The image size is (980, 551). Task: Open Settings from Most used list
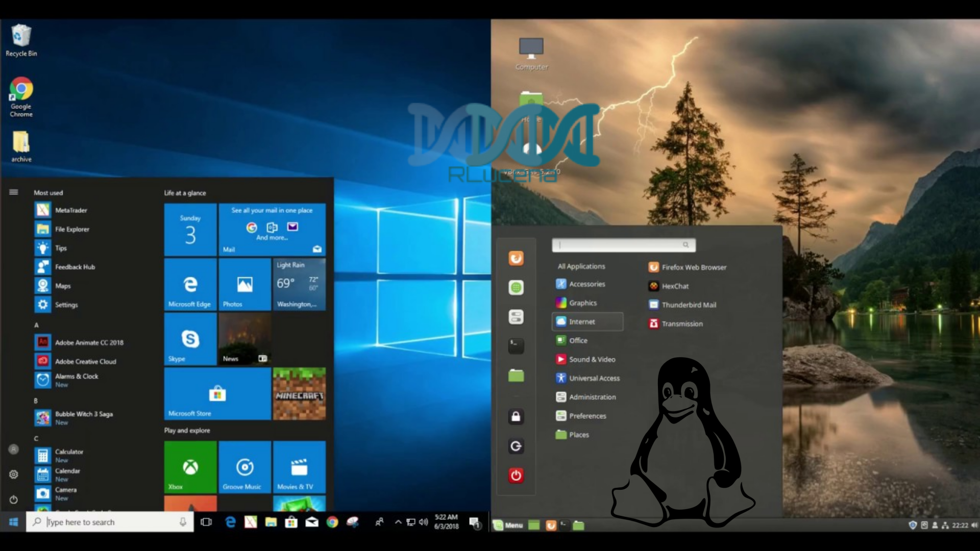click(x=57, y=305)
